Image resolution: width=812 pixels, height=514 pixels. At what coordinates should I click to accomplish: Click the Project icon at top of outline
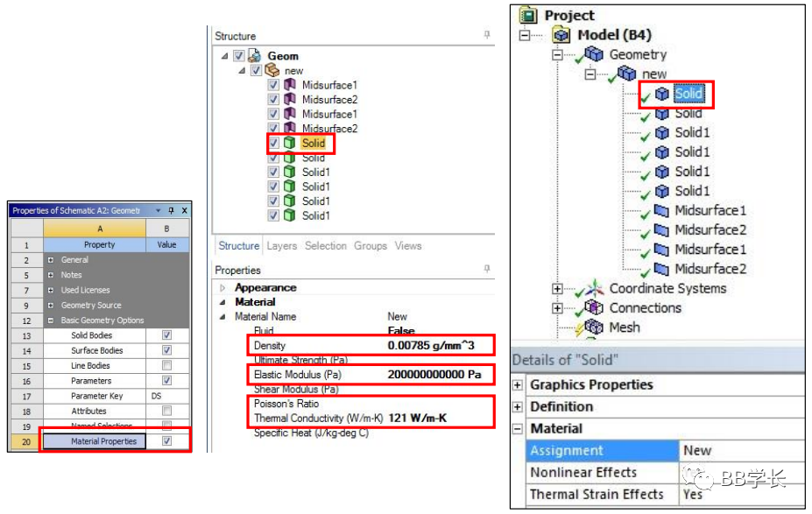[x=526, y=15]
